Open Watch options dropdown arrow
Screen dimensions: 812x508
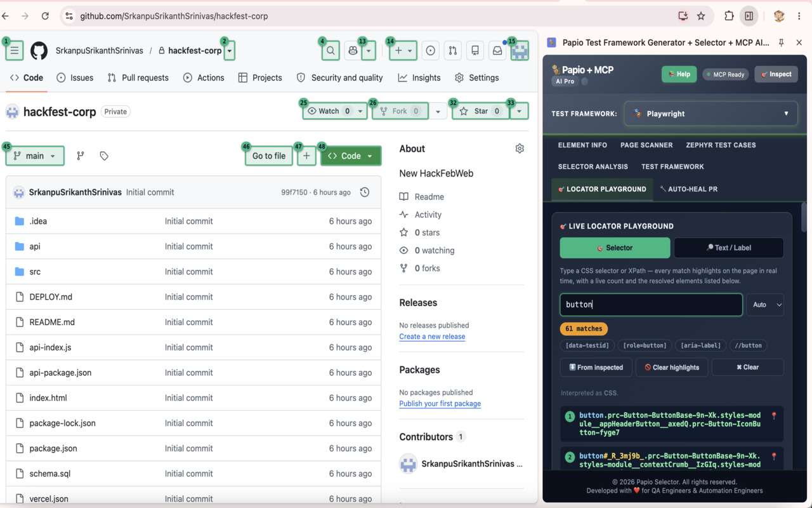click(x=360, y=111)
